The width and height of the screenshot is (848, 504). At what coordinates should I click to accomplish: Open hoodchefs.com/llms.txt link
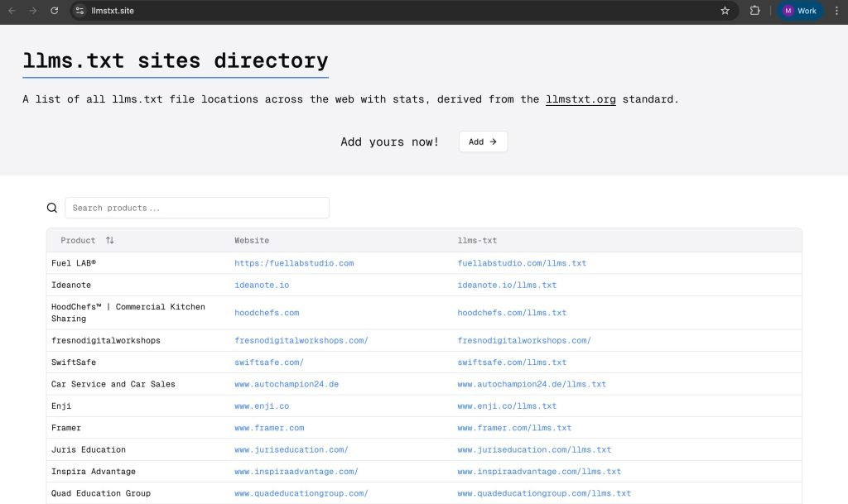click(512, 313)
